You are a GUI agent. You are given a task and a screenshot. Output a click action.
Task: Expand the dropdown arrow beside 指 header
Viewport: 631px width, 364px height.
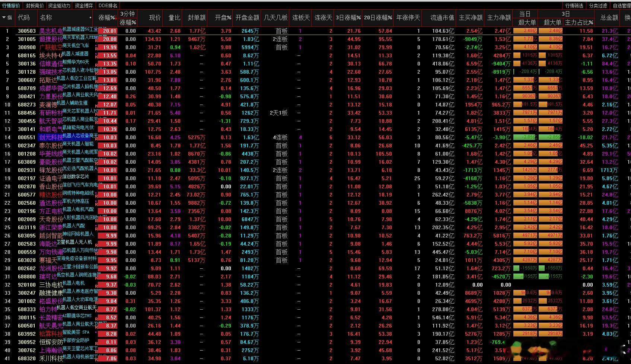tap(4, 17)
